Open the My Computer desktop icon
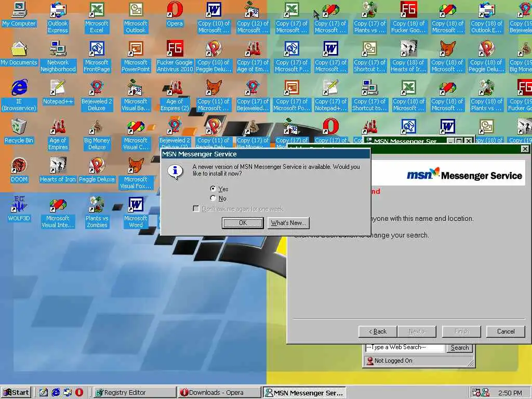 point(19,15)
